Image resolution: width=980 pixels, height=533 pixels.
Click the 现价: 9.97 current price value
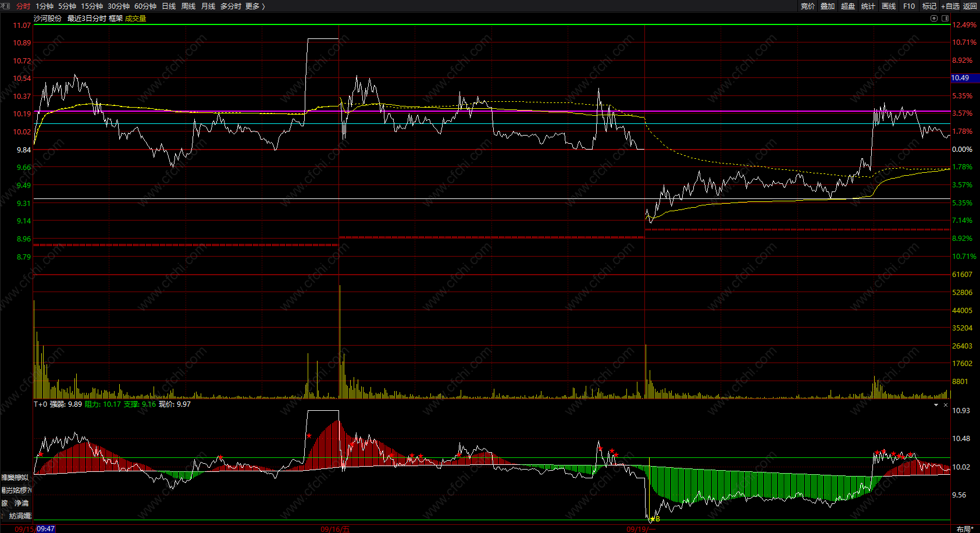(x=174, y=404)
